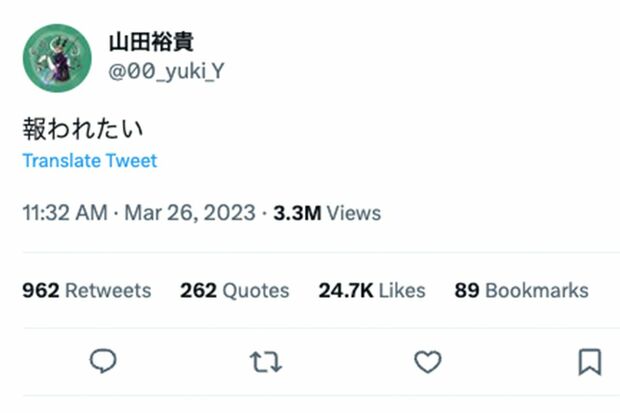
Task: Click the 962 retweet count number
Action: click(x=40, y=291)
